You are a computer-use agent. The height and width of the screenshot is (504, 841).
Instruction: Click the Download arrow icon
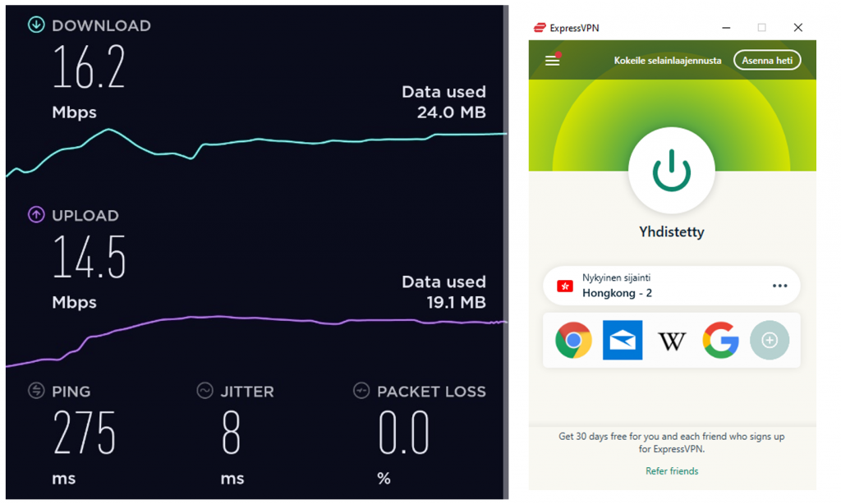click(x=36, y=25)
